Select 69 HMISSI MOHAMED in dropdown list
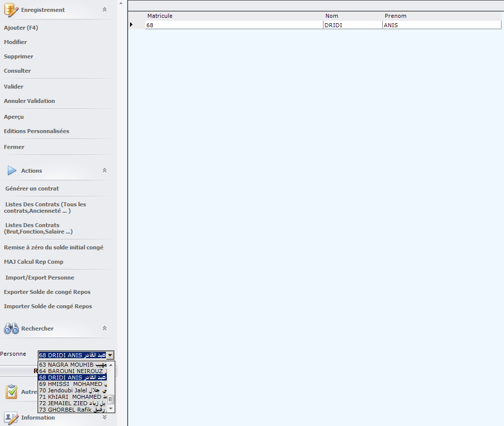 [73, 384]
